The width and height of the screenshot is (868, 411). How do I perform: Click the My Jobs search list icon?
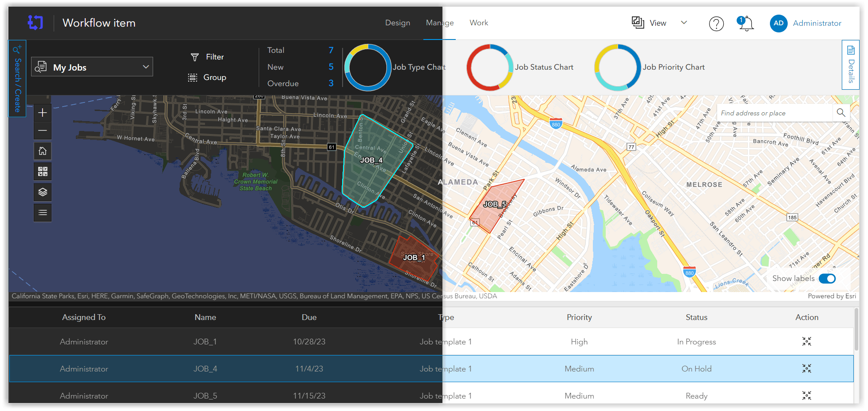click(41, 67)
